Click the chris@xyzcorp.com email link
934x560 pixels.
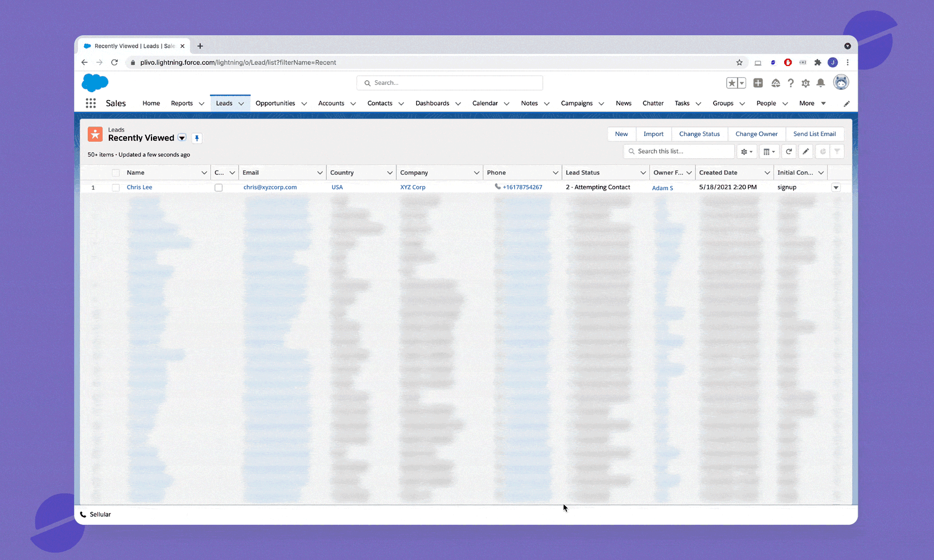coord(270,187)
